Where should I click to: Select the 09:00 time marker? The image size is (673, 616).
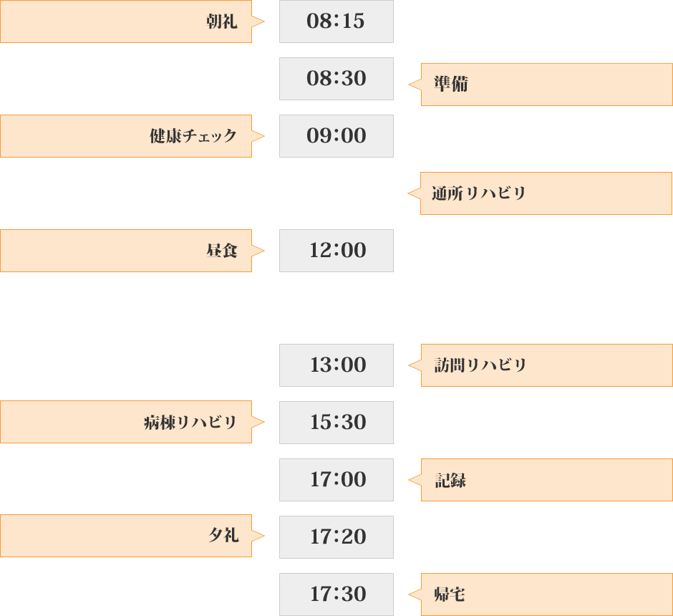tap(336, 136)
